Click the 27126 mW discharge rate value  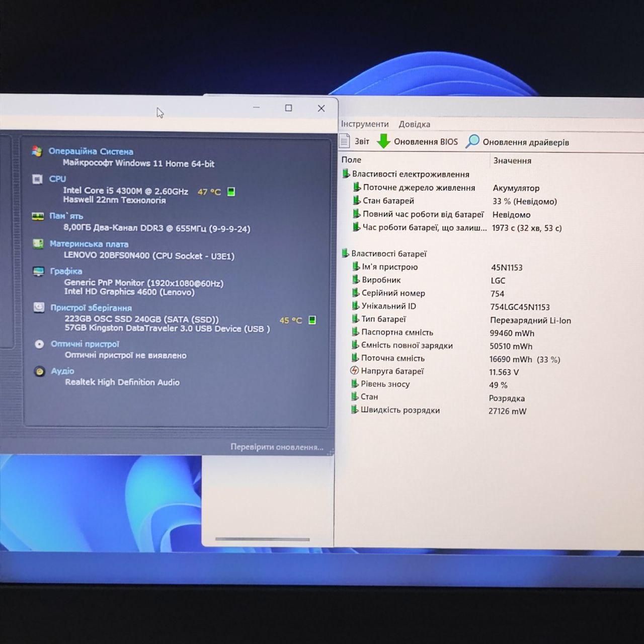[508, 411]
